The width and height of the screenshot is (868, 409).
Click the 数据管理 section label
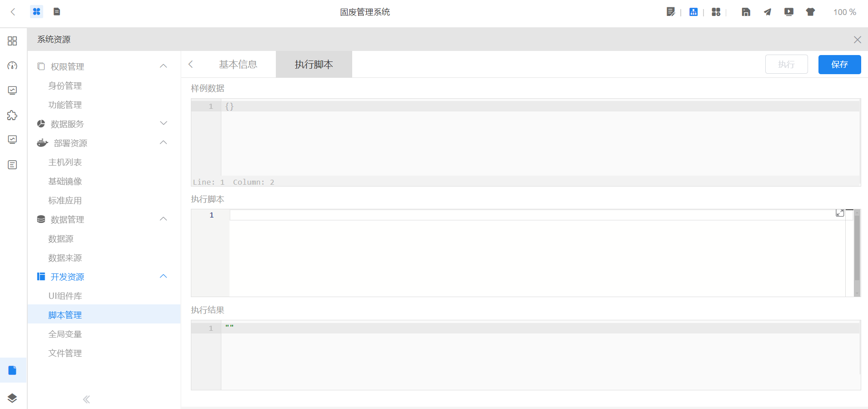coord(67,219)
